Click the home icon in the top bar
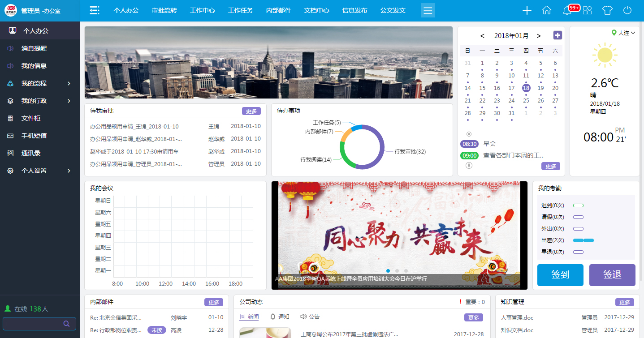 [x=546, y=9]
